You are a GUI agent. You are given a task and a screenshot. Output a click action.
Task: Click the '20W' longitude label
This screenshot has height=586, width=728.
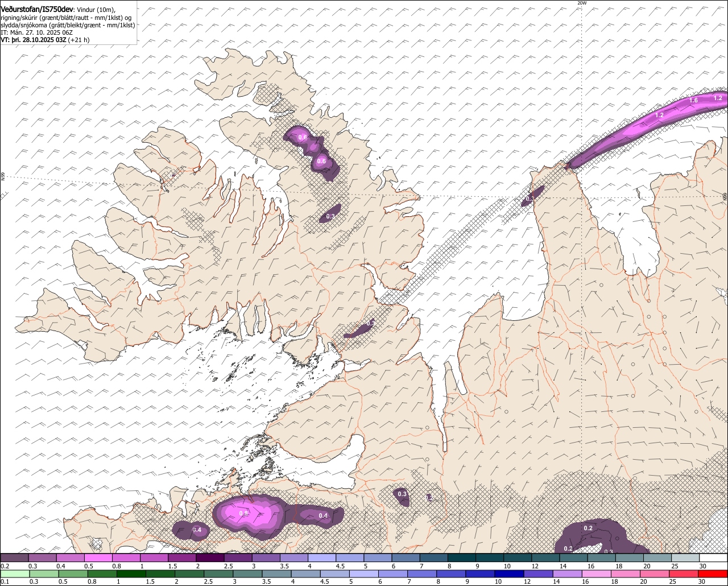coord(581,3)
